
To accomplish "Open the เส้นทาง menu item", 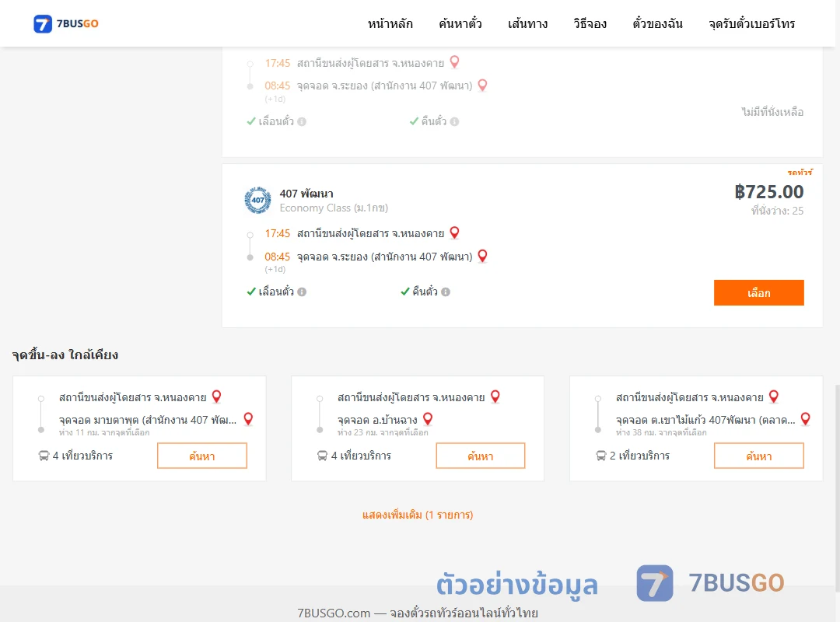I will click(x=527, y=23).
